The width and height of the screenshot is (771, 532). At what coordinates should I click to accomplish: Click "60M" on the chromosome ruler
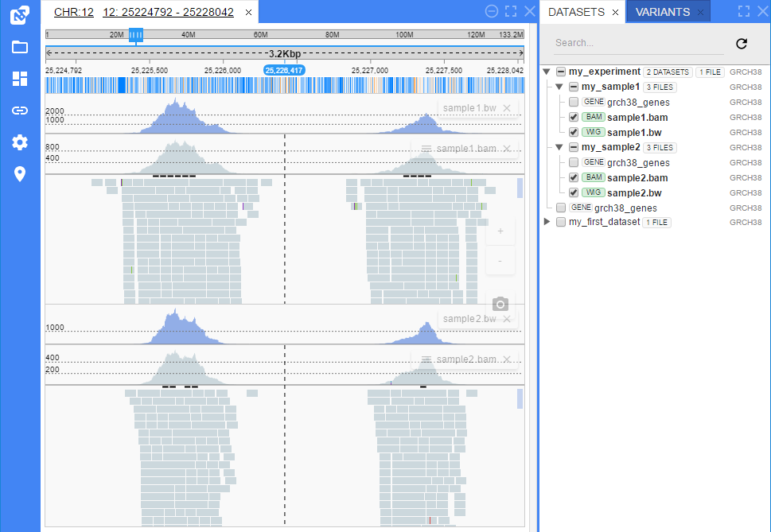pos(261,35)
